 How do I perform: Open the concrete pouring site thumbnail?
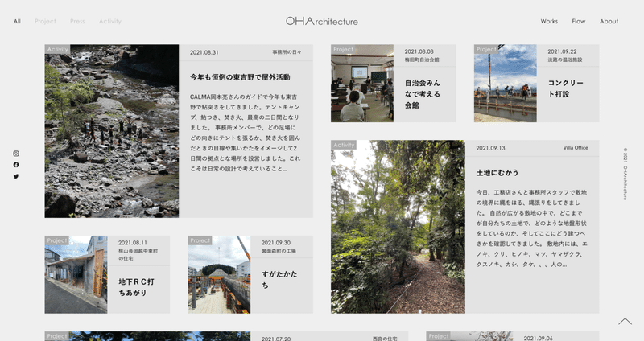point(506,84)
